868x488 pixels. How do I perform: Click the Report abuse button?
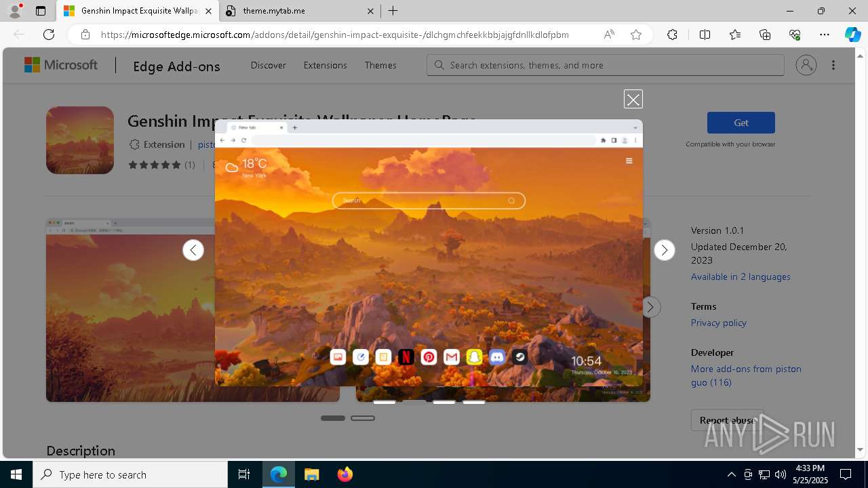[728, 420]
